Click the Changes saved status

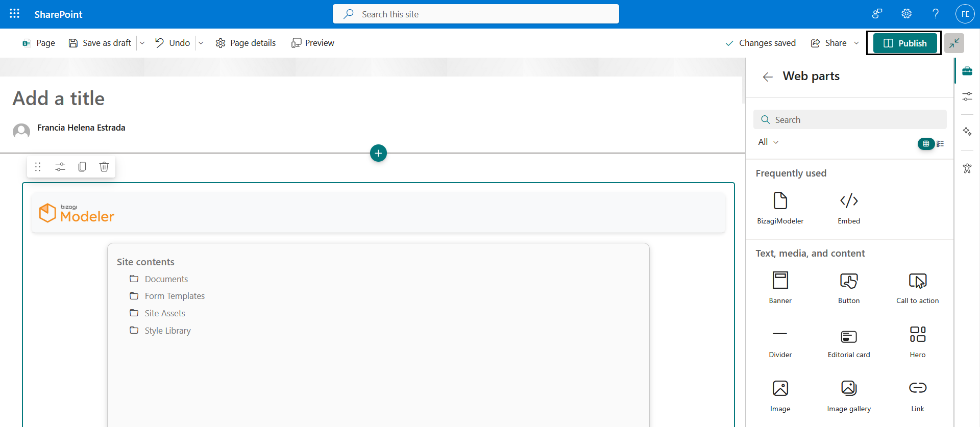(x=761, y=43)
